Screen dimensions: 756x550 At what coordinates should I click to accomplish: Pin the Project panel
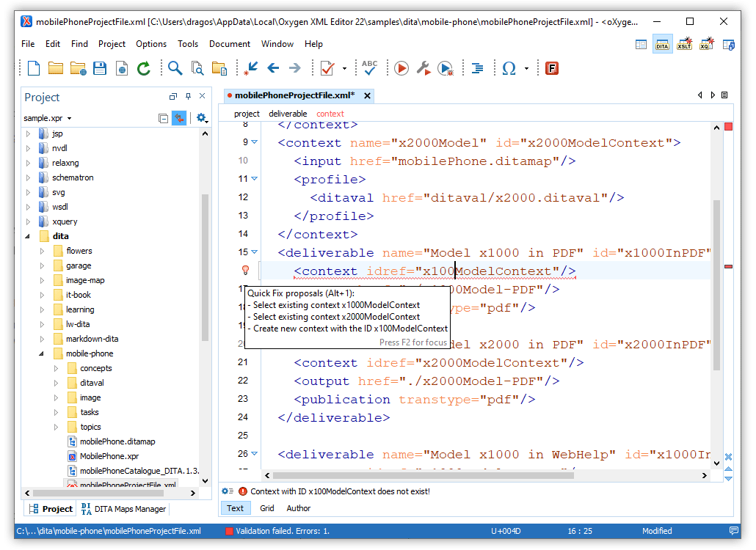click(188, 96)
